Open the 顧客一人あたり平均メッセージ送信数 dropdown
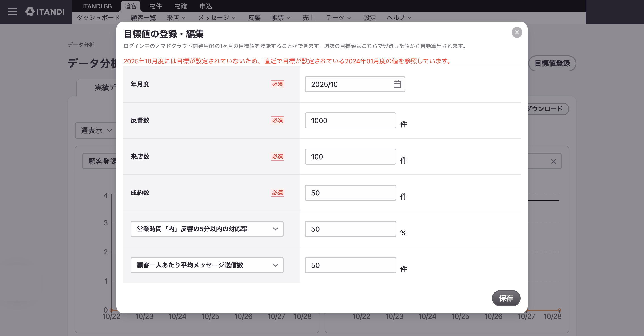 click(x=207, y=265)
